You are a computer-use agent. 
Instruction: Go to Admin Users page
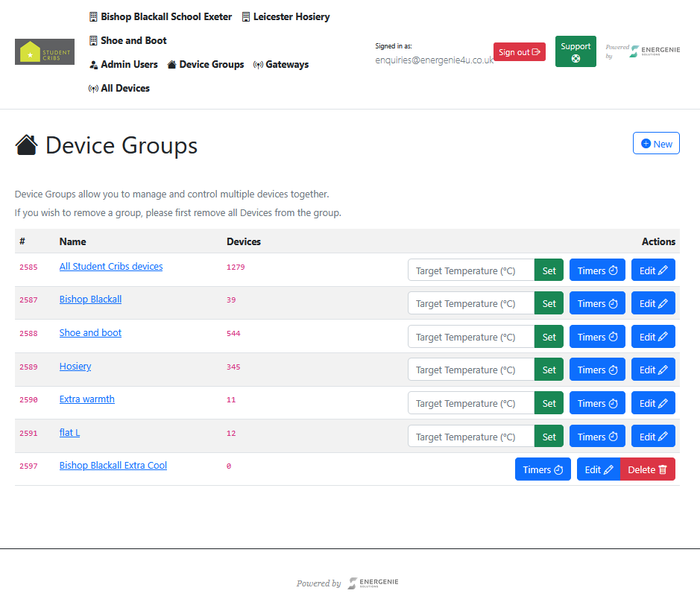(124, 65)
